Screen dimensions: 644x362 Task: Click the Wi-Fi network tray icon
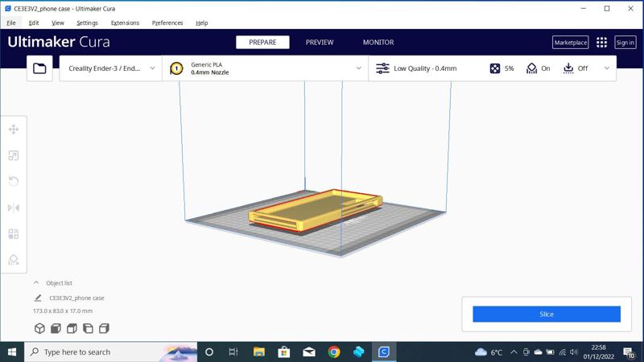[562, 352]
